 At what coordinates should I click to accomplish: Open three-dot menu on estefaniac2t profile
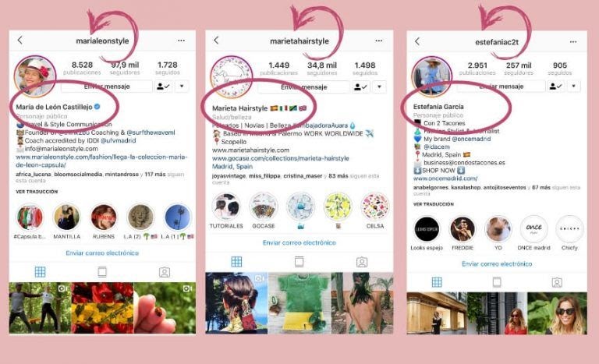573,41
